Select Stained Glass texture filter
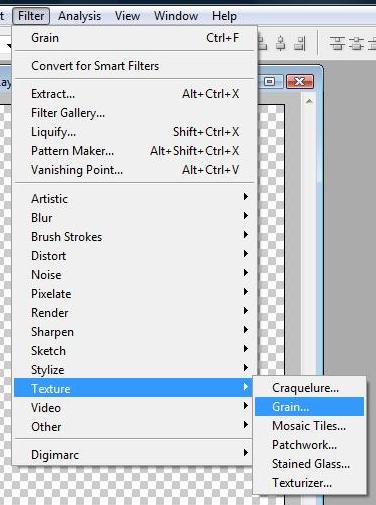This screenshot has height=505, width=376. 309,464
